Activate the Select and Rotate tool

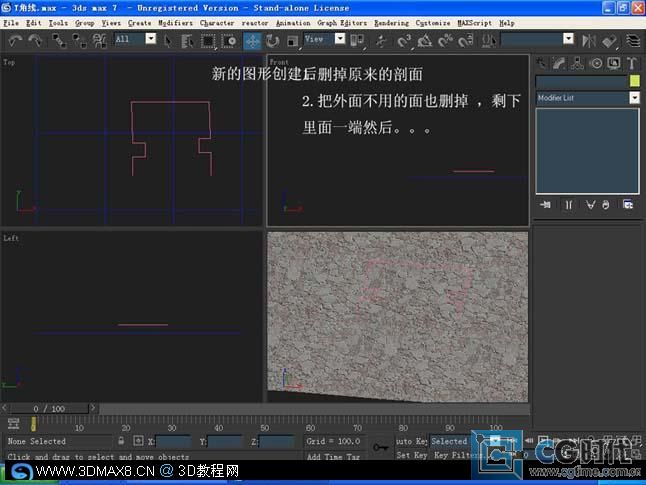(x=272, y=41)
